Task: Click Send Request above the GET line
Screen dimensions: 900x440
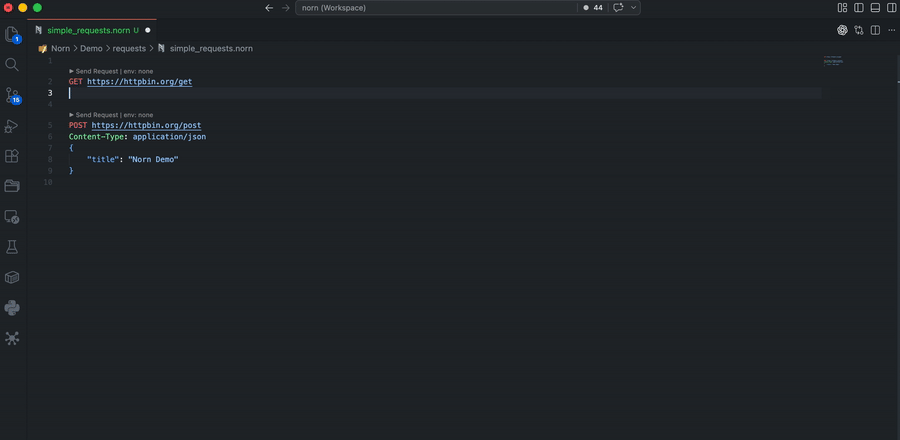Action: 94,71
